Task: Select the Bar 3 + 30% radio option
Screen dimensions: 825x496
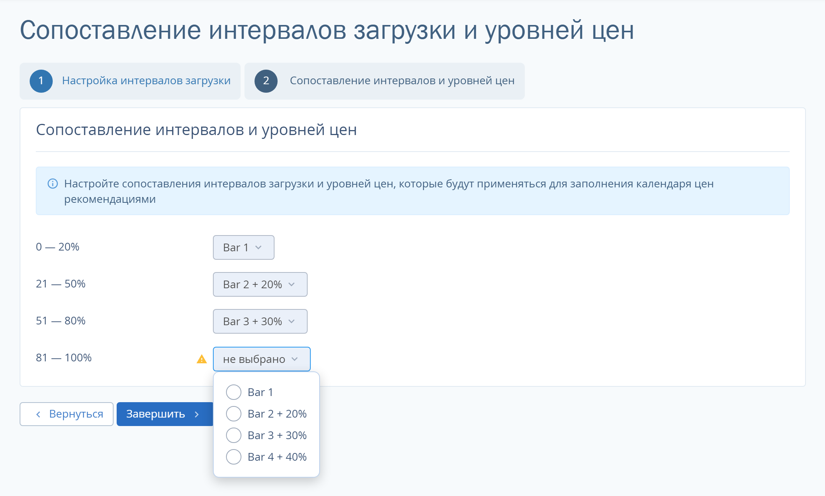Action: tap(234, 435)
